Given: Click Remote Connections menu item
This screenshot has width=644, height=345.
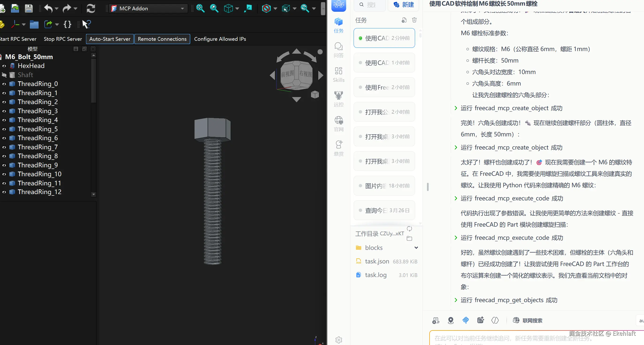Looking at the screenshot, I should click(162, 39).
